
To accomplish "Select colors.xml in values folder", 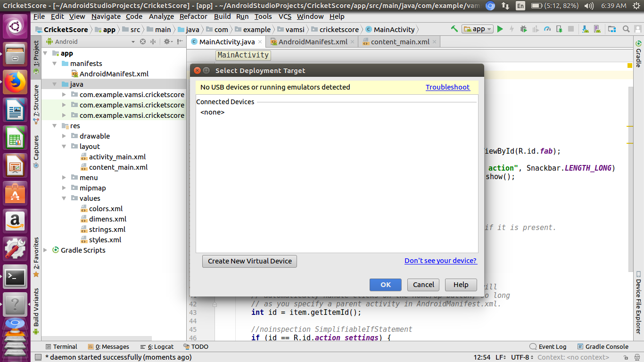I will click(106, 209).
